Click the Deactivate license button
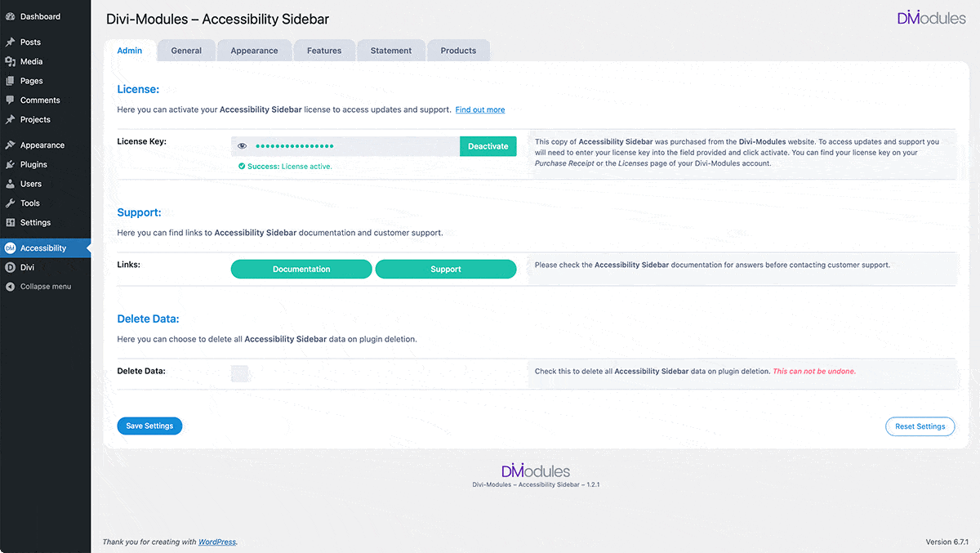The width and height of the screenshot is (980, 553). point(488,145)
